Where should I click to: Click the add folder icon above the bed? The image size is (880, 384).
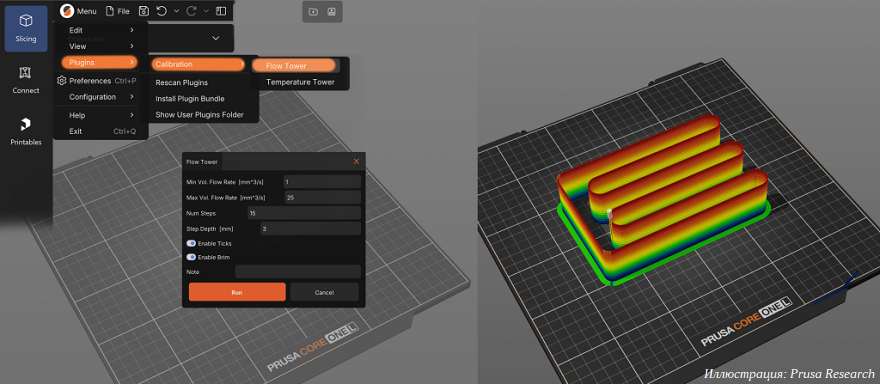click(x=313, y=11)
